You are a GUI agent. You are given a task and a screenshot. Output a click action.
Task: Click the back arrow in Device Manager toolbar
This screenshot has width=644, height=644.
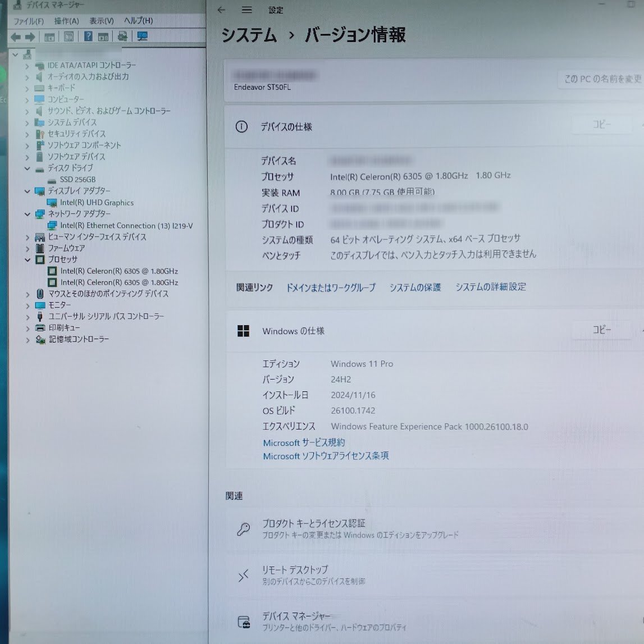16,36
